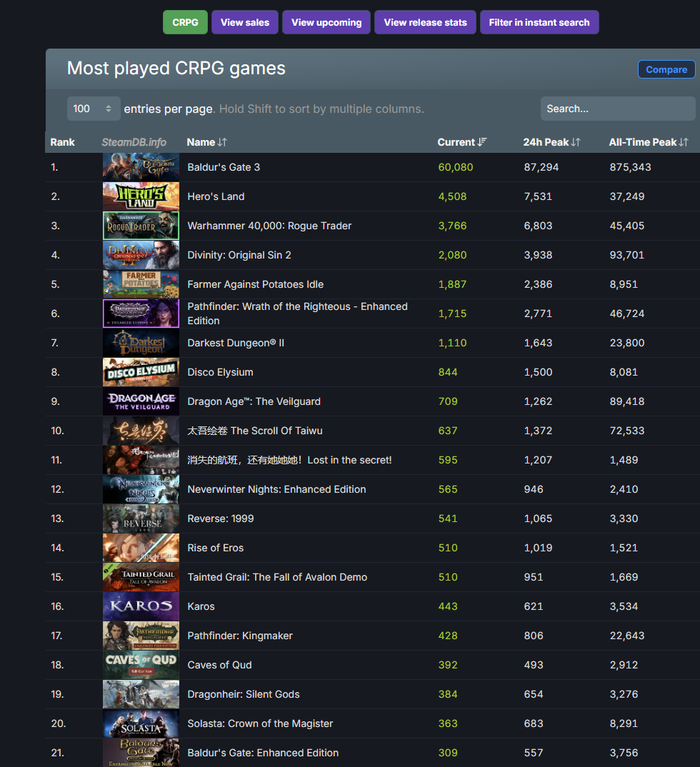Sort by the Name column
Viewport: 700px width, 767px height.
pyautogui.click(x=207, y=142)
